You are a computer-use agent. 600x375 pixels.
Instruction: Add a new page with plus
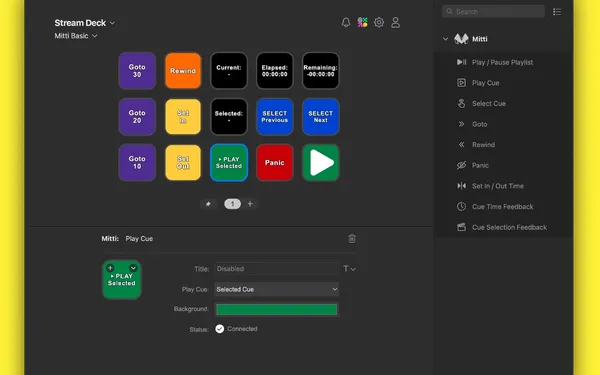click(x=250, y=204)
